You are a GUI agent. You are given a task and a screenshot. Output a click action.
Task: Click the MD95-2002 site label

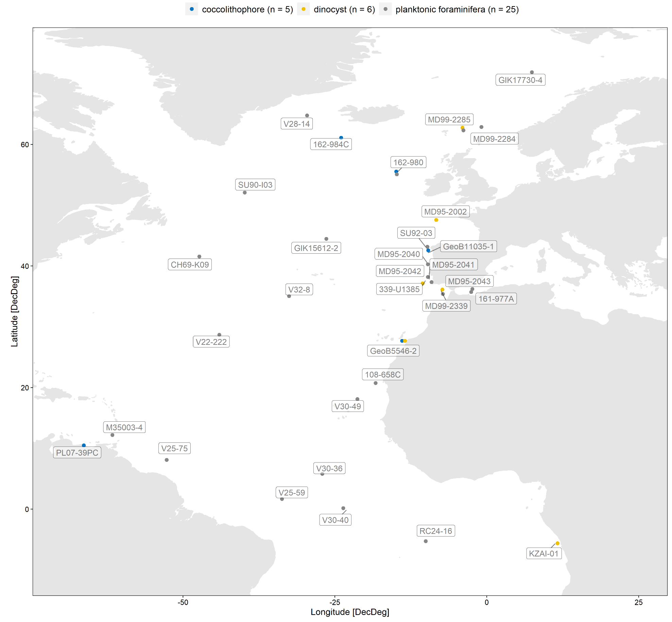click(x=446, y=212)
